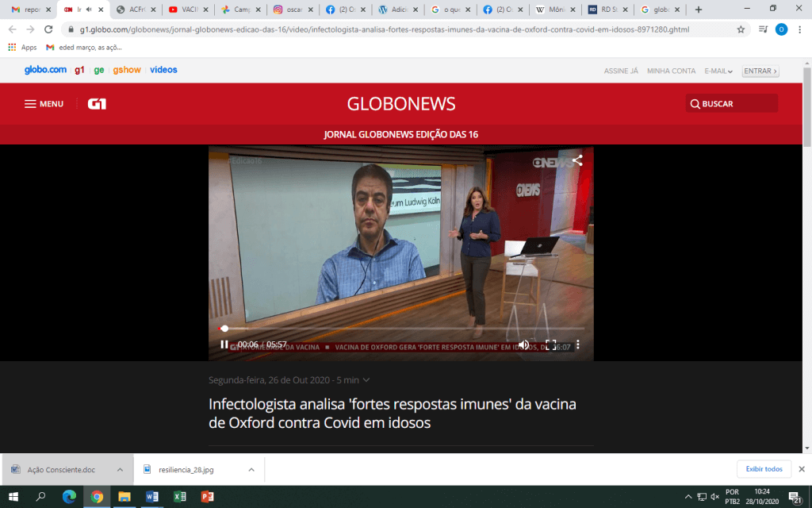This screenshot has width=812, height=508.
Task: Open a new browser tab
Action: point(698,10)
